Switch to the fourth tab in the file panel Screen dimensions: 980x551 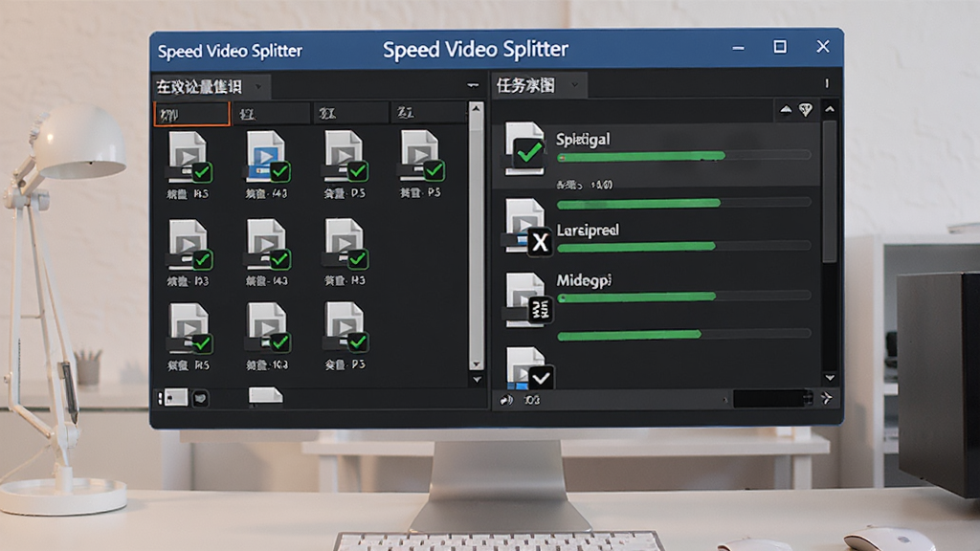[428, 113]
